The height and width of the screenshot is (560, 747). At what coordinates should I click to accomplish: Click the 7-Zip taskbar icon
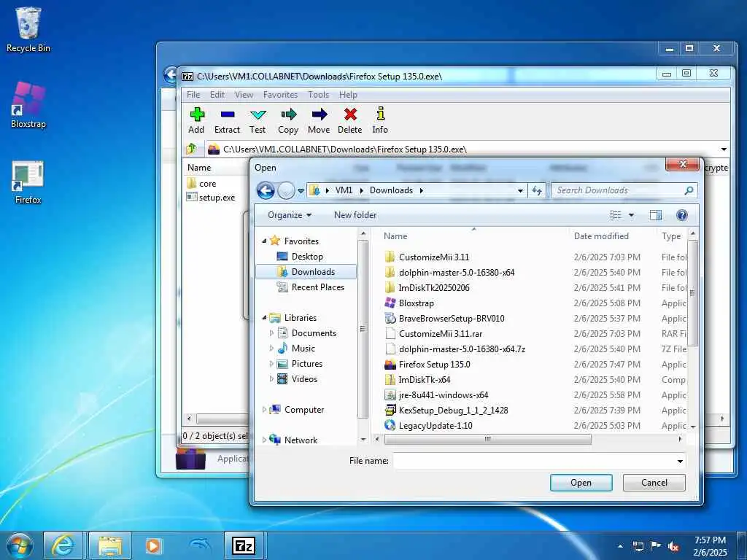pyautogui.click(x=244, y=545)
